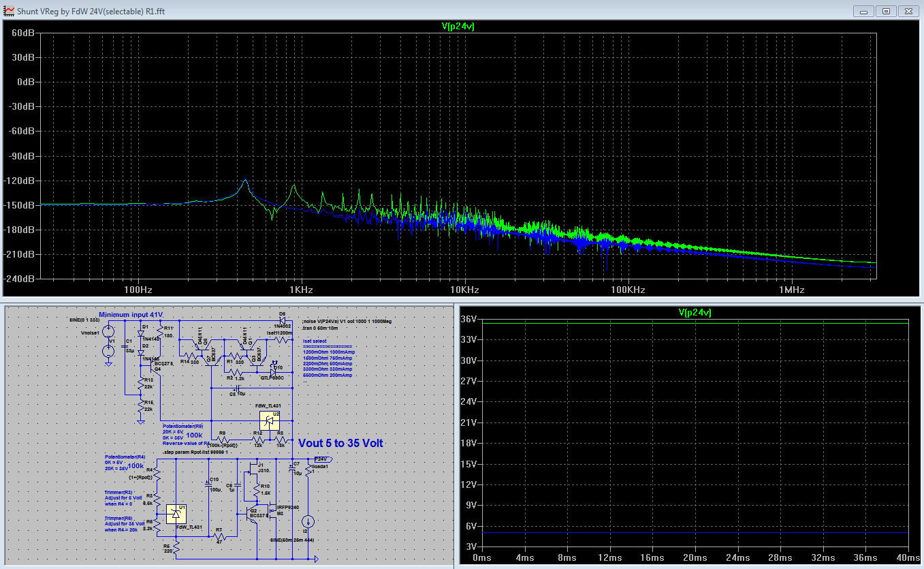Select V(p24v) trace label in transient waveform pane
The width and height of the screenshot is (924, 569).
(695, 312)
